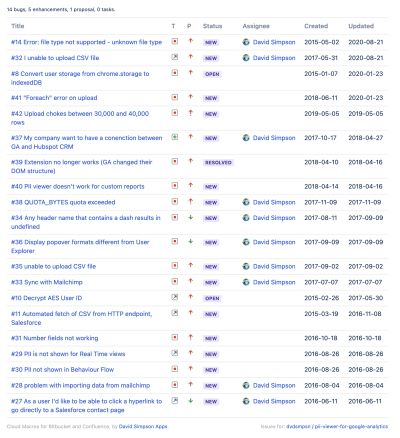Open issue #31 Number fields not working
Screen dimensions: 400x438
[55, 338]
